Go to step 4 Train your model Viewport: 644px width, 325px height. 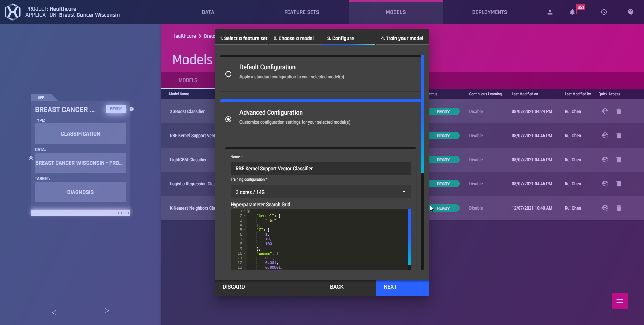point(402,38)
